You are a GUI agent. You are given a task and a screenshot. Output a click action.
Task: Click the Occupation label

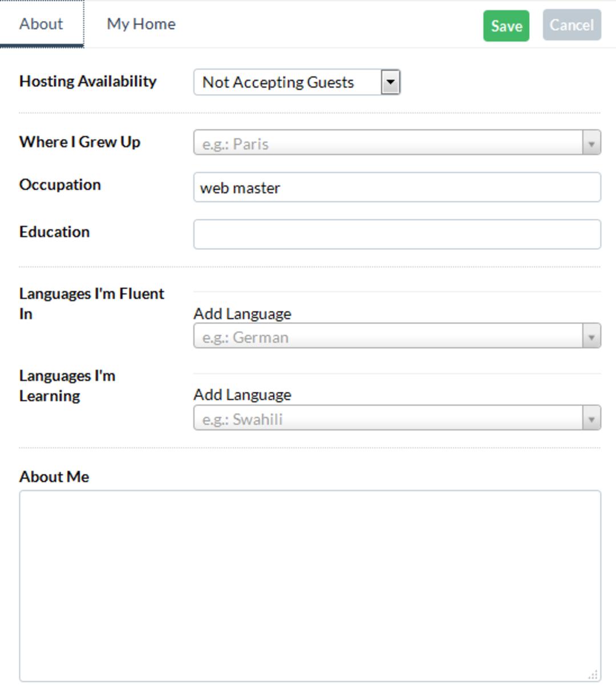point(60,185)
